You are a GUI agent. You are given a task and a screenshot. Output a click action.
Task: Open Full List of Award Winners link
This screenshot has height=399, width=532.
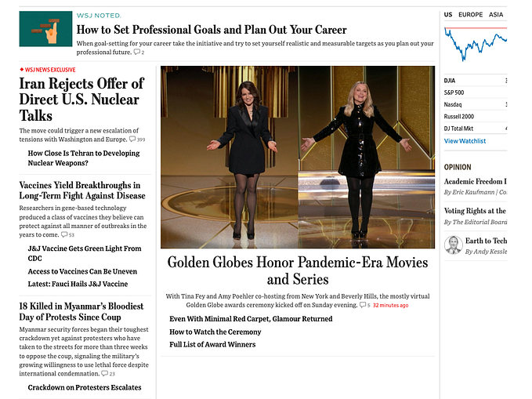click(x=212, y=344)
